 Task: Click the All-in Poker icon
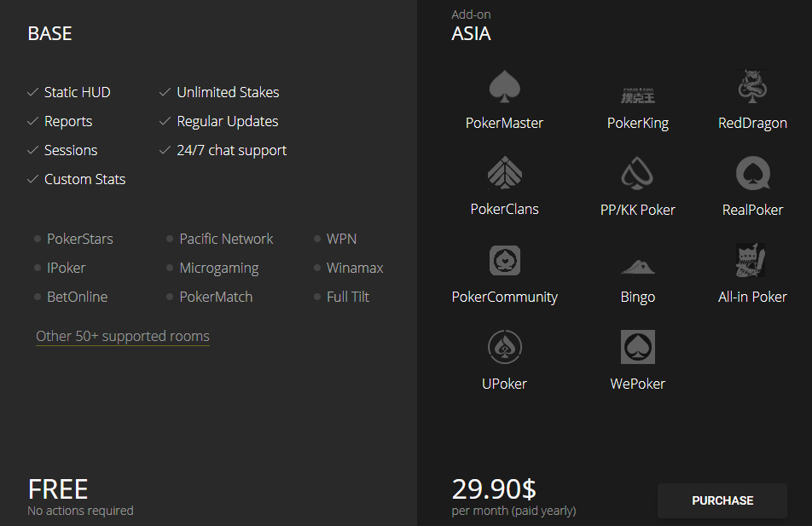[x=752, y=261]
